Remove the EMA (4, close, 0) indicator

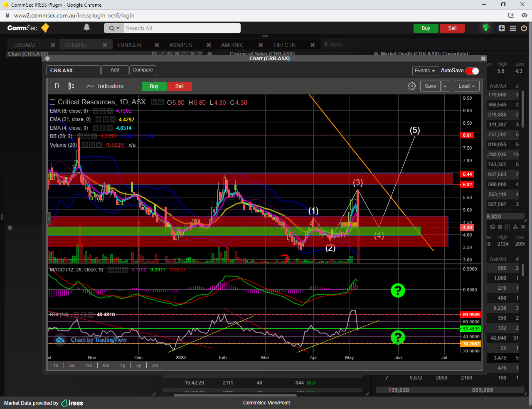click(x=110, y=128)
